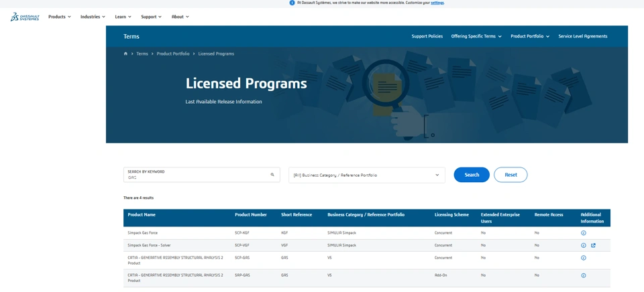
Task: Open the accessibility settings link
Action: [437, 3]
